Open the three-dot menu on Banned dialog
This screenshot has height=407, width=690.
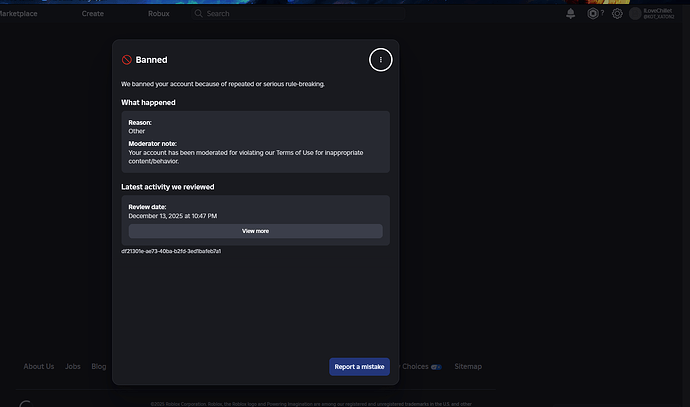(381, 59)
